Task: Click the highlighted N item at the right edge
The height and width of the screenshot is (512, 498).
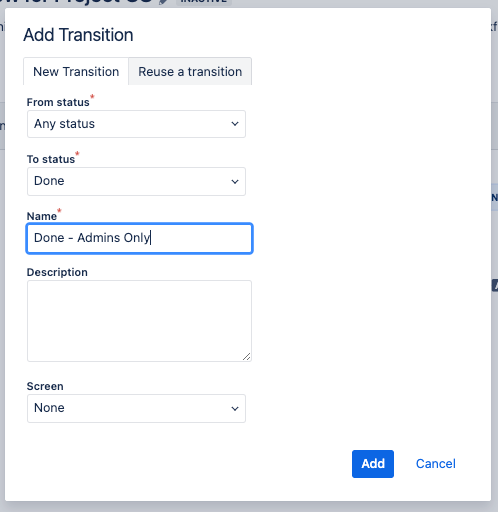Action: pyautogui.click(x=495, y=197)
